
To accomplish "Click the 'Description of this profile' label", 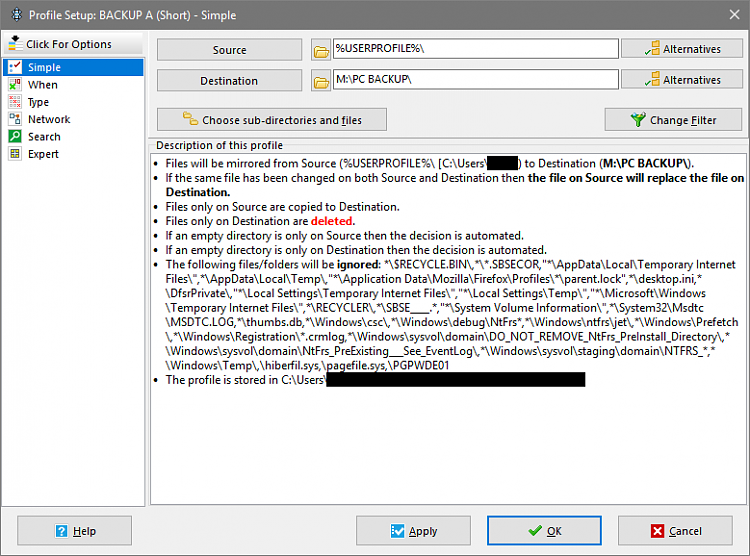I will click(x=220, y=145).
